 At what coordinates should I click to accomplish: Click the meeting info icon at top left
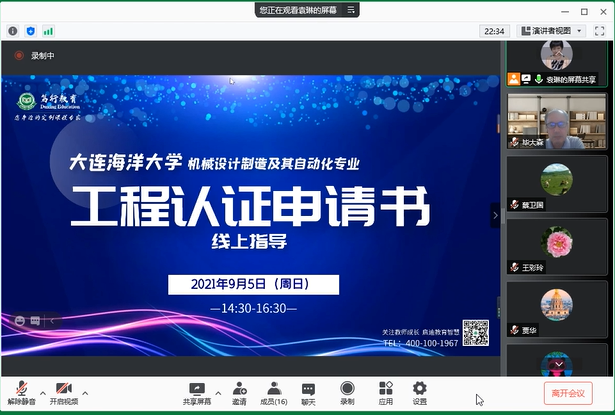13,31
